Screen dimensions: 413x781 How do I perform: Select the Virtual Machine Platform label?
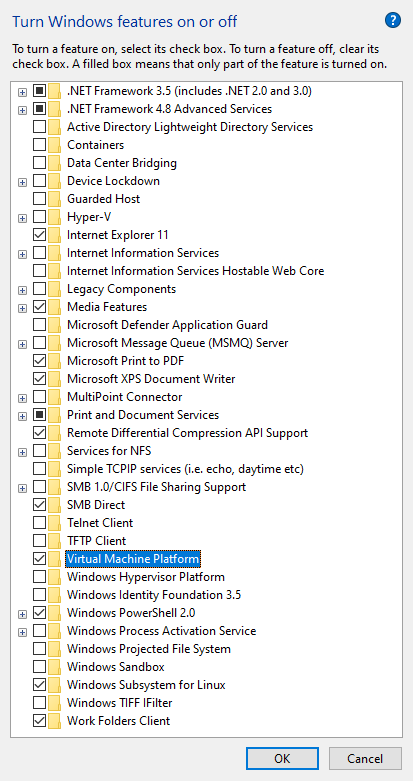[133, 559]
